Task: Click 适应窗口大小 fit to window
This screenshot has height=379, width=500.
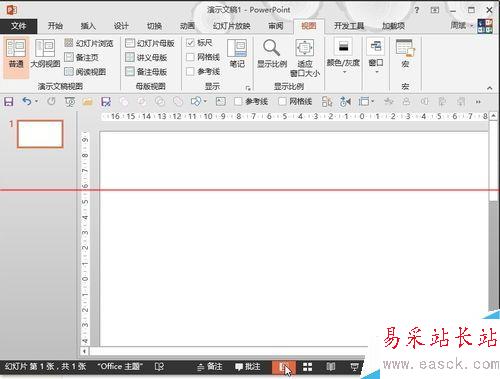Action: (x=305, y=58)
